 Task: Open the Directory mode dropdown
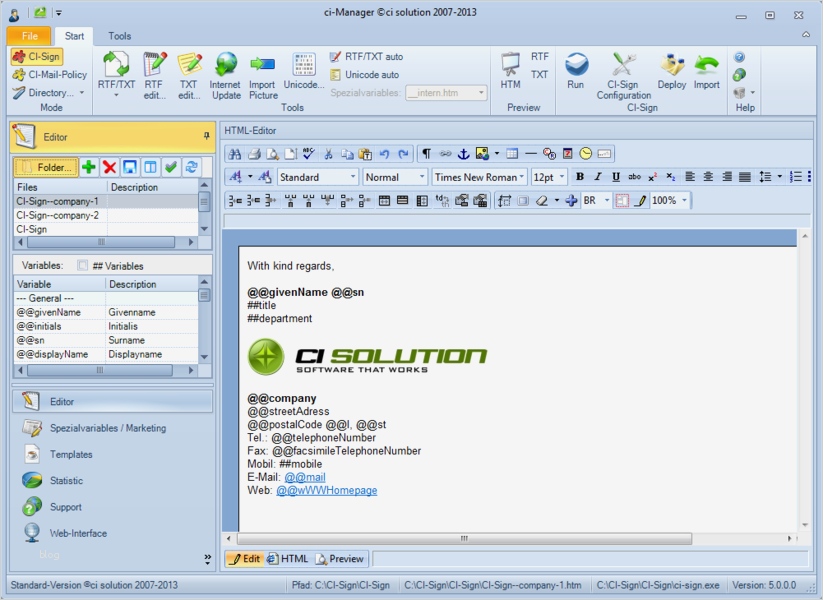coord(49,92)
